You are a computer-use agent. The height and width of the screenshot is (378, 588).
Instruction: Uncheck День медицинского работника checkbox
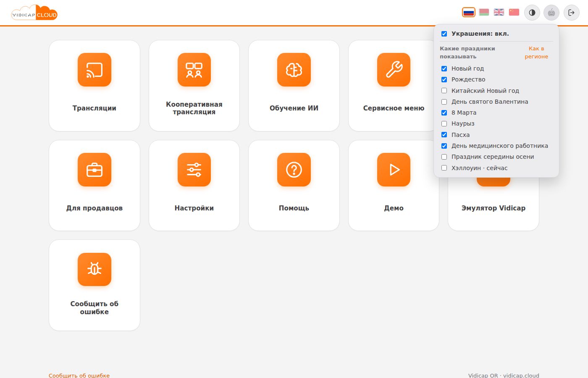pos(444,146)
